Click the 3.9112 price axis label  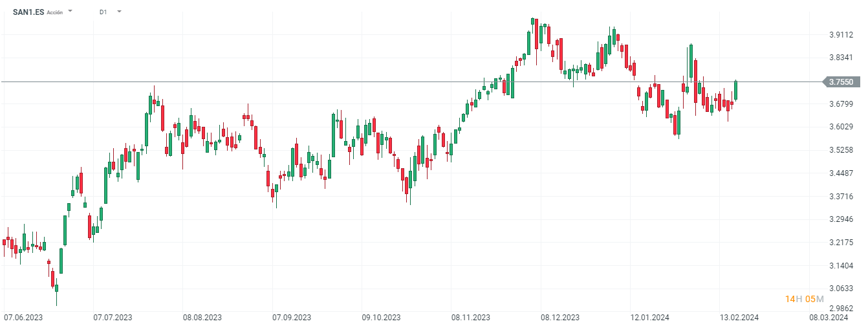pos(840,34)
